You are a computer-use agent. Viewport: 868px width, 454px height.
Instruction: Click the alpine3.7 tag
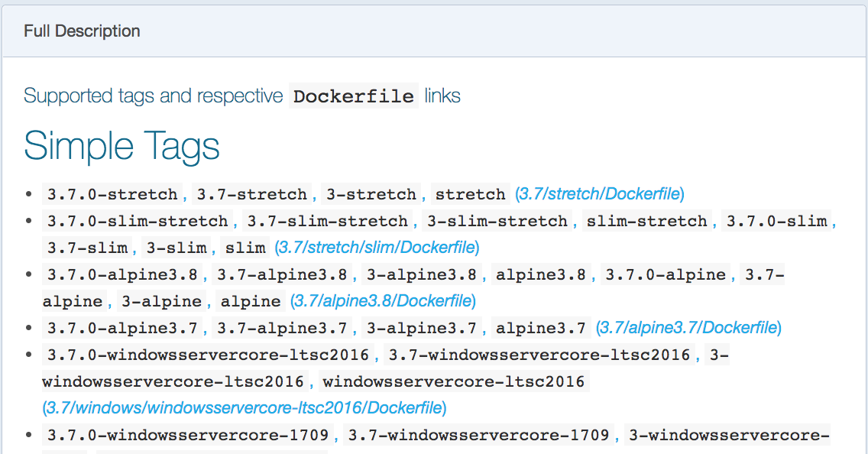pyautogui.click(x=541, y=328)
